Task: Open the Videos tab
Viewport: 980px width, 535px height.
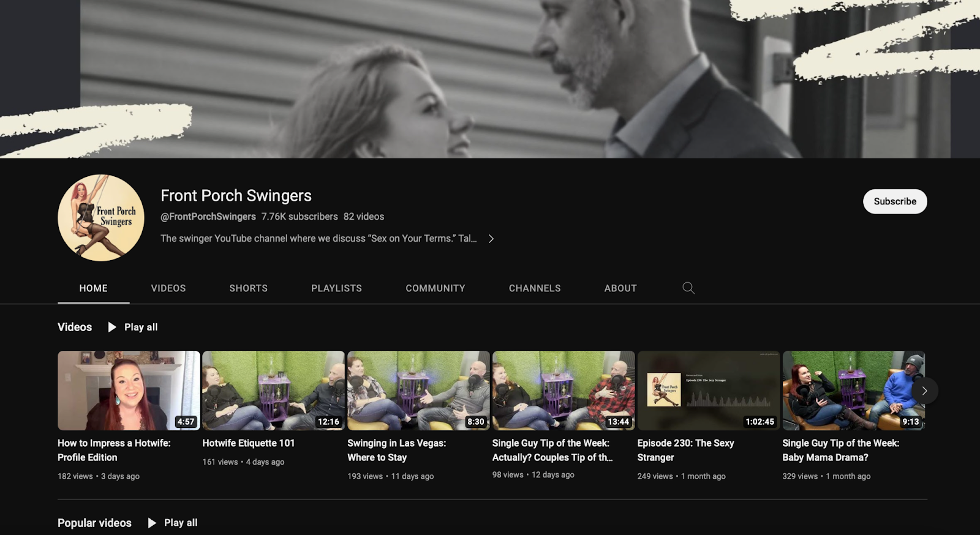Action: pos(168,288)
